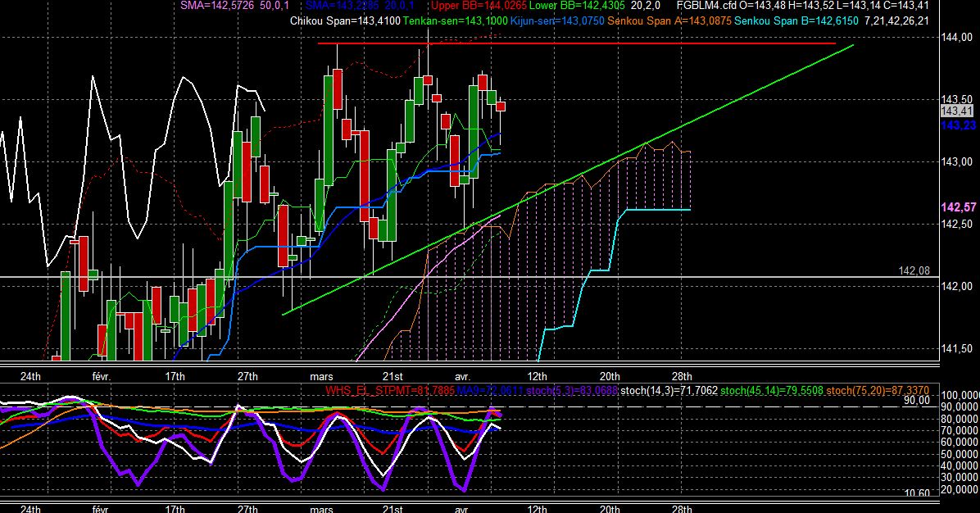Click the blue 143,23 axis value
The height and width of the screenshot is (513, 980).
pyautogui.click(x=958, y=125)
